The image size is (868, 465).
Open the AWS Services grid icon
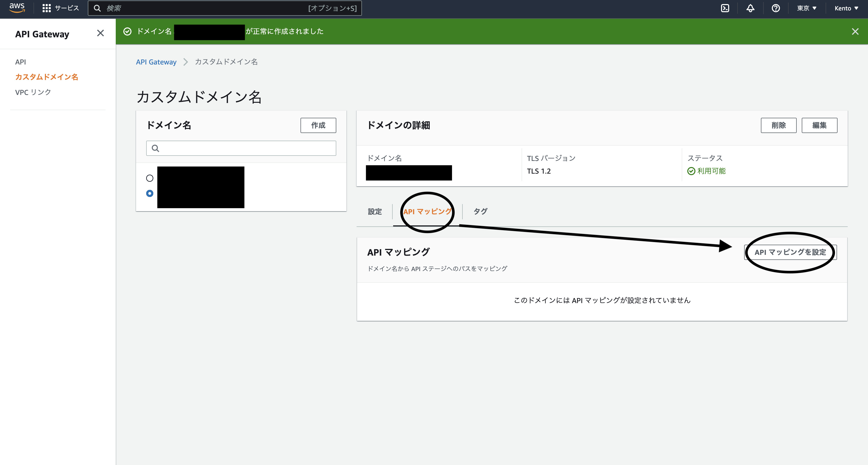click(x=47, y=8)
